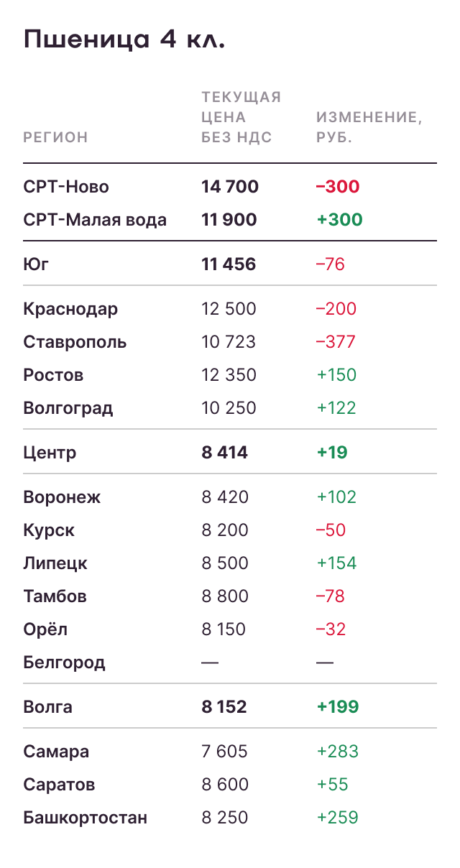Select the Белгород region name
The height and width of the screenshot is (868, 460).
tap(64, 662)
